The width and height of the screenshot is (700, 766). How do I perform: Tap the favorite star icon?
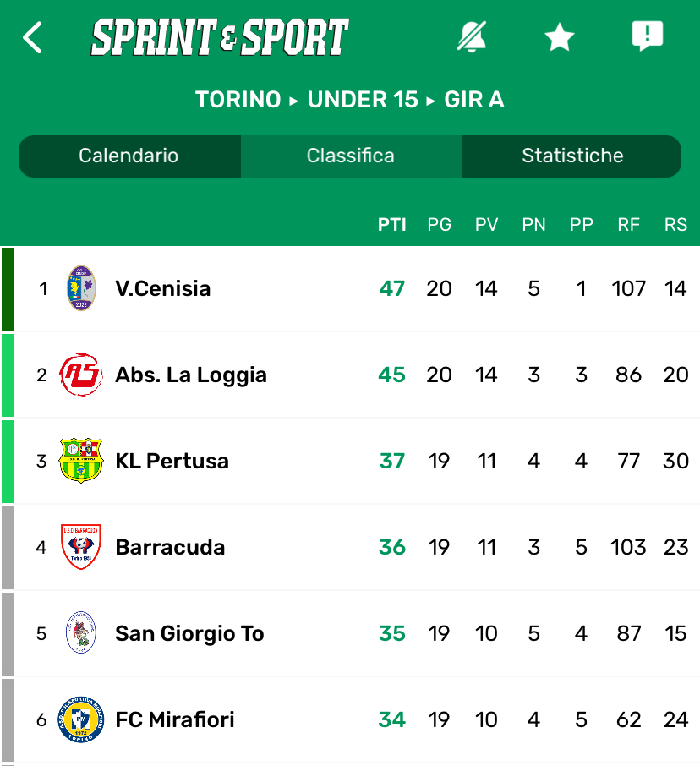pos(559,37)
